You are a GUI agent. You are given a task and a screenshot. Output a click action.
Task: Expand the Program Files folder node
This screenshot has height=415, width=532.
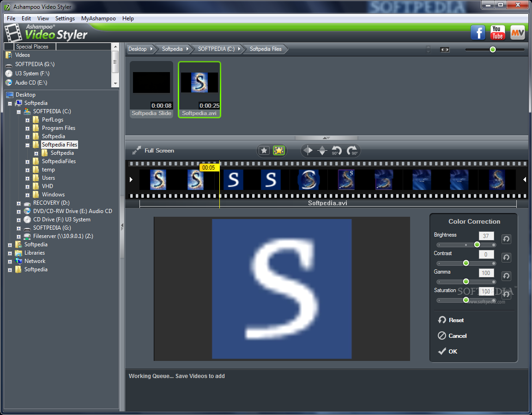click(28, 128)
